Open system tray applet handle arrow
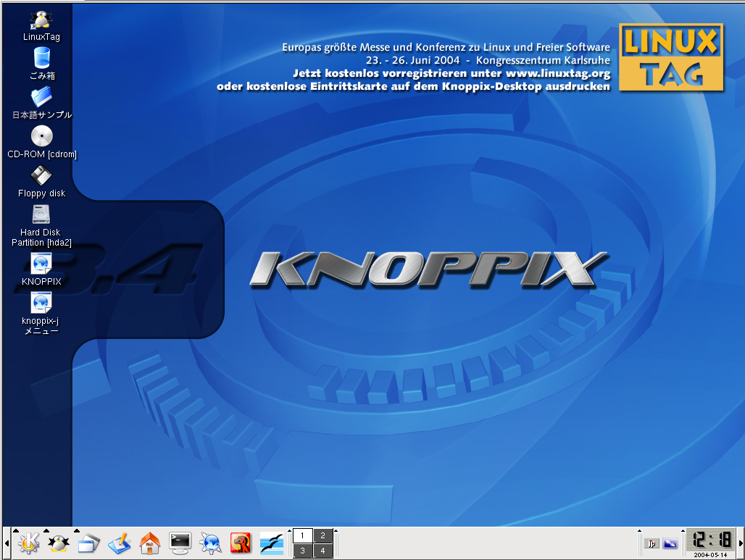This screenshot has height=560, width=745. click(639, 530)
